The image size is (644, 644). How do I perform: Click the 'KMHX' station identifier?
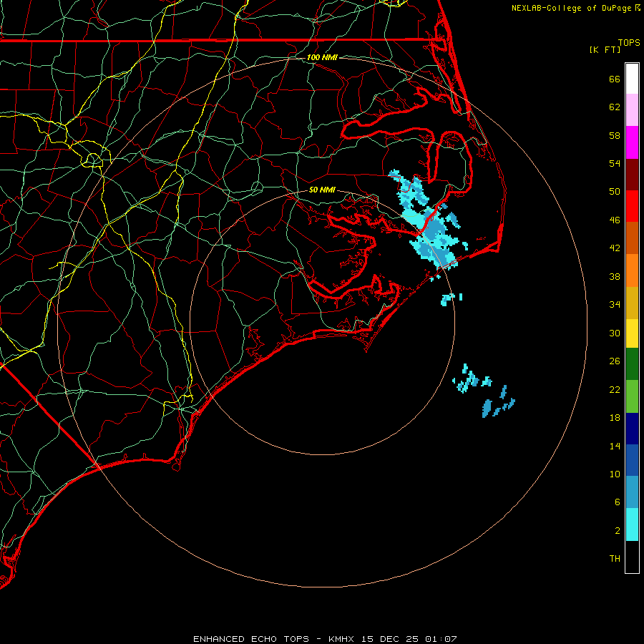[343, 639]
